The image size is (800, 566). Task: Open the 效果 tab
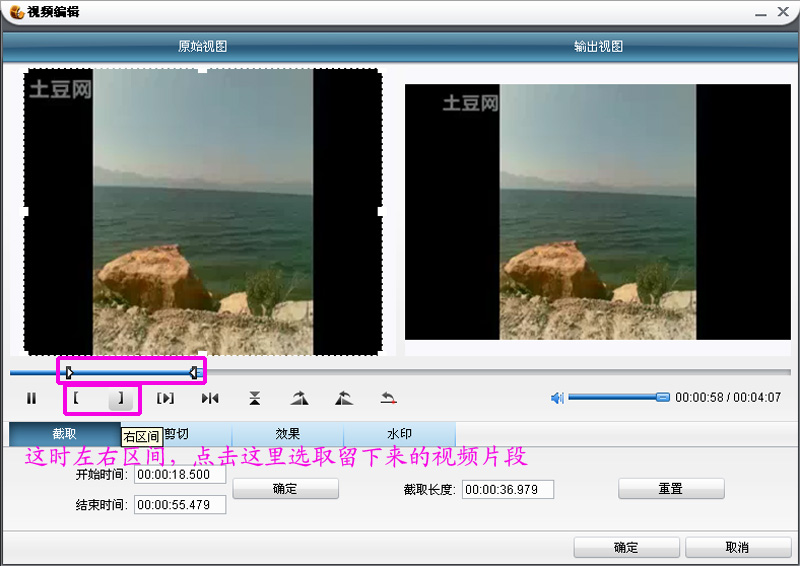pos(288,434)
